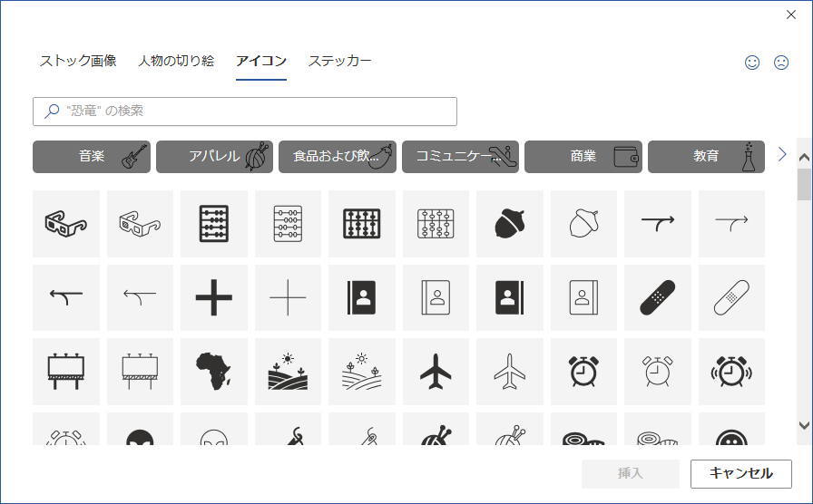Select the outline acorn icon

click(583, 224)
